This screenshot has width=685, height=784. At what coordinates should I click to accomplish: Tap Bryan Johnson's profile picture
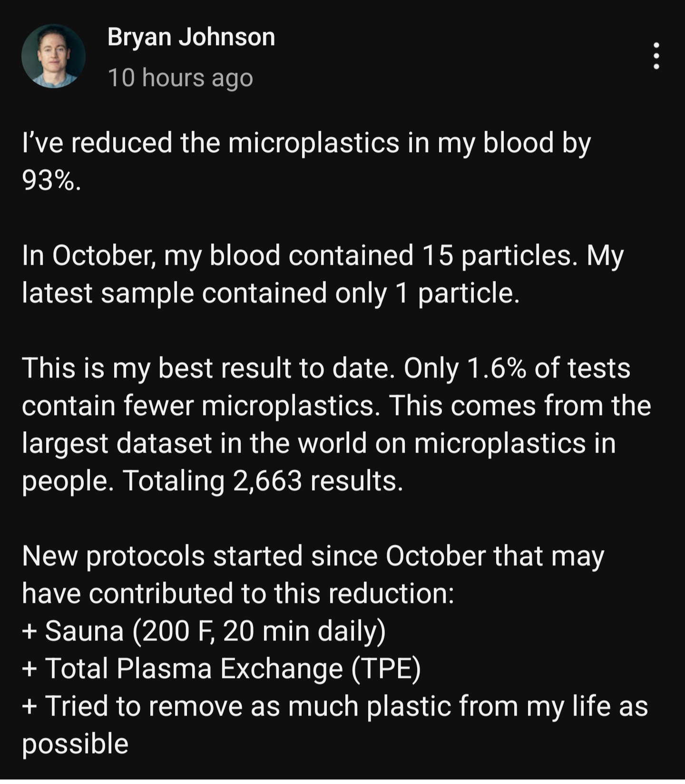click(x=54, y=56)
